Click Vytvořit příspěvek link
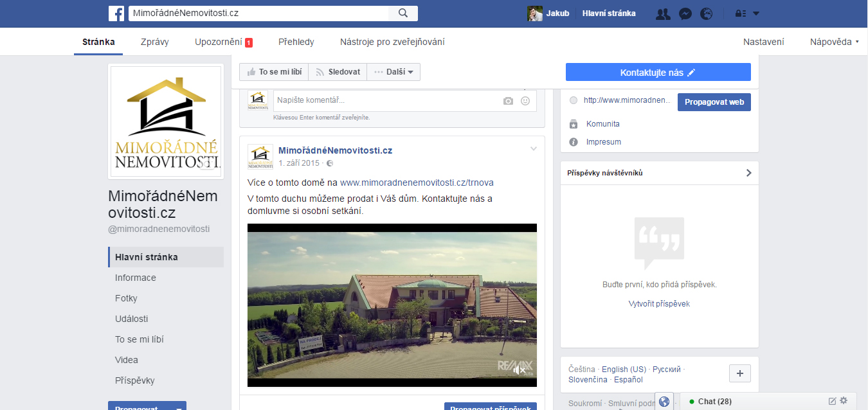The image size is (868, 410). [659, 304]
